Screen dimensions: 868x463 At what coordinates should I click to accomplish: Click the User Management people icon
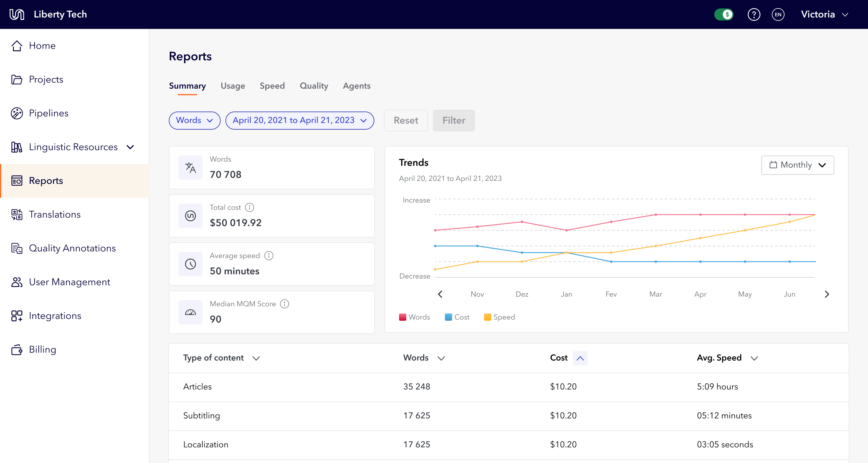pyautogui.click(x=17, y=282)
